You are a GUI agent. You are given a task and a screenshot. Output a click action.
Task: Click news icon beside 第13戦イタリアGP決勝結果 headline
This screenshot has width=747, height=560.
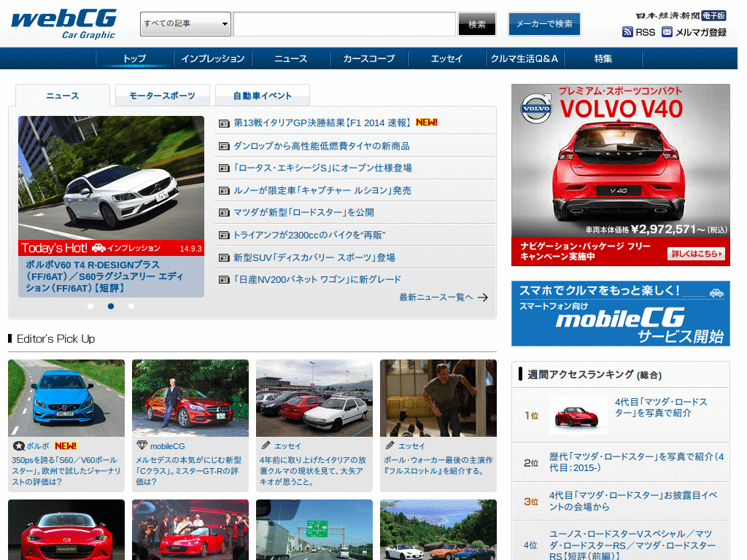(x=224, y=123)
